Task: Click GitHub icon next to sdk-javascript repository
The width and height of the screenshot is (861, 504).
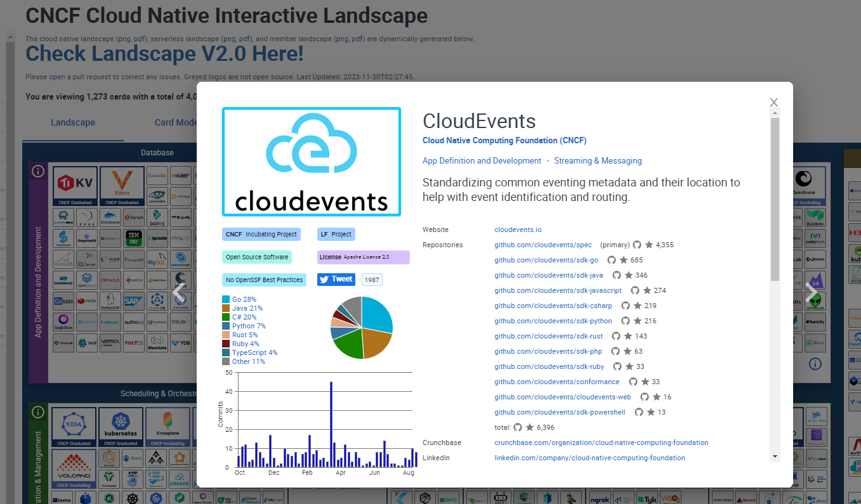Action: coord(635,290)
